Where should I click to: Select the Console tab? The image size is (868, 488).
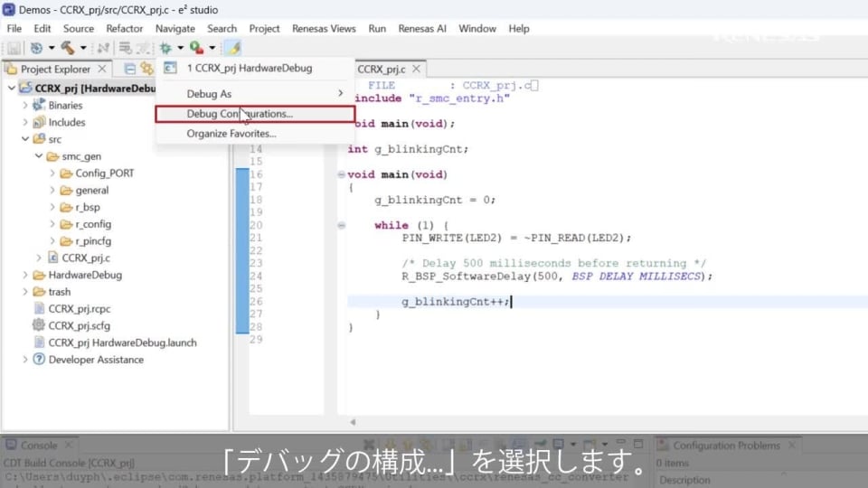click(x=39, y=446)
